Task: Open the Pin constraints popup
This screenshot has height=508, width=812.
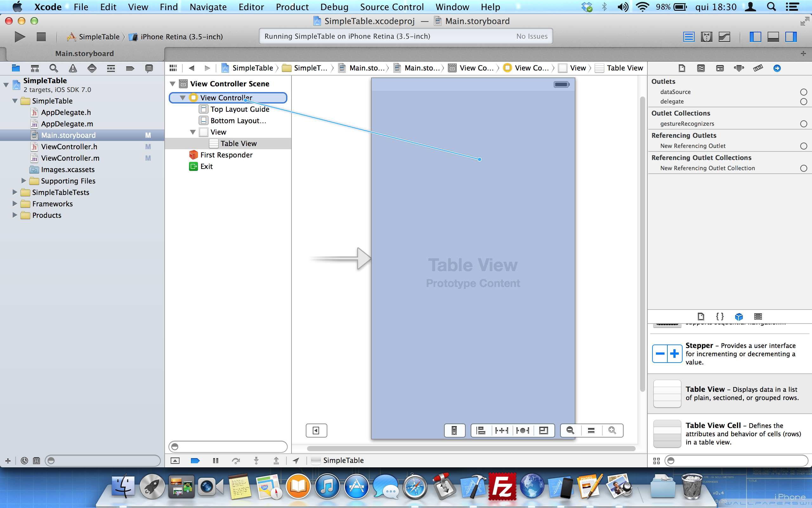Action: coord(501,431)
